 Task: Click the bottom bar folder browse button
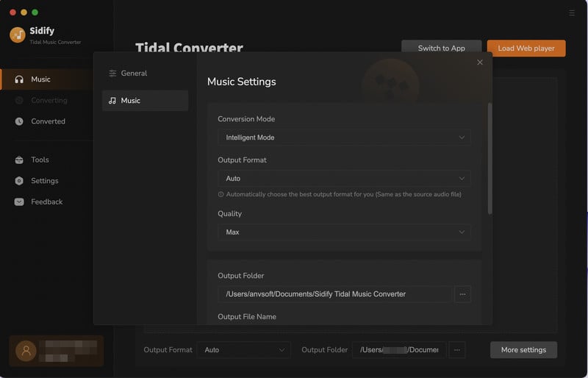[456, 350]
